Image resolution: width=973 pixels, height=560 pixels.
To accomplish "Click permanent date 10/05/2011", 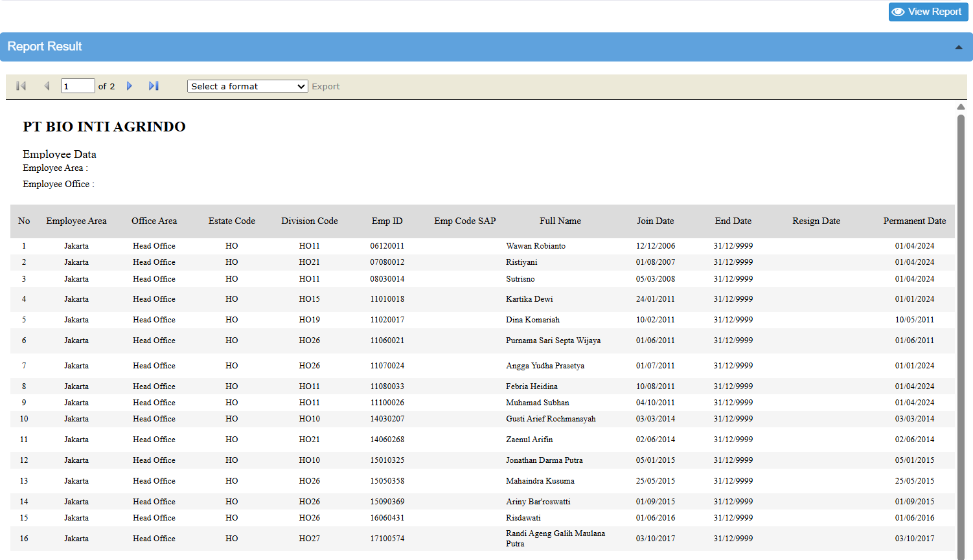I will (915, 320).
